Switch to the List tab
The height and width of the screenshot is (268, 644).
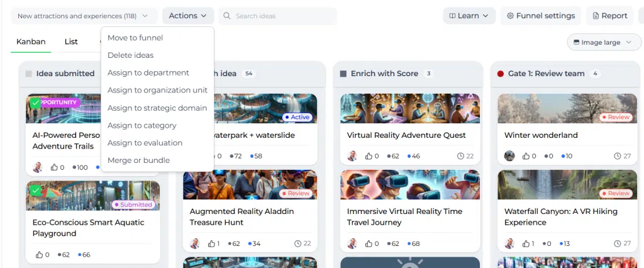point(71,42)
